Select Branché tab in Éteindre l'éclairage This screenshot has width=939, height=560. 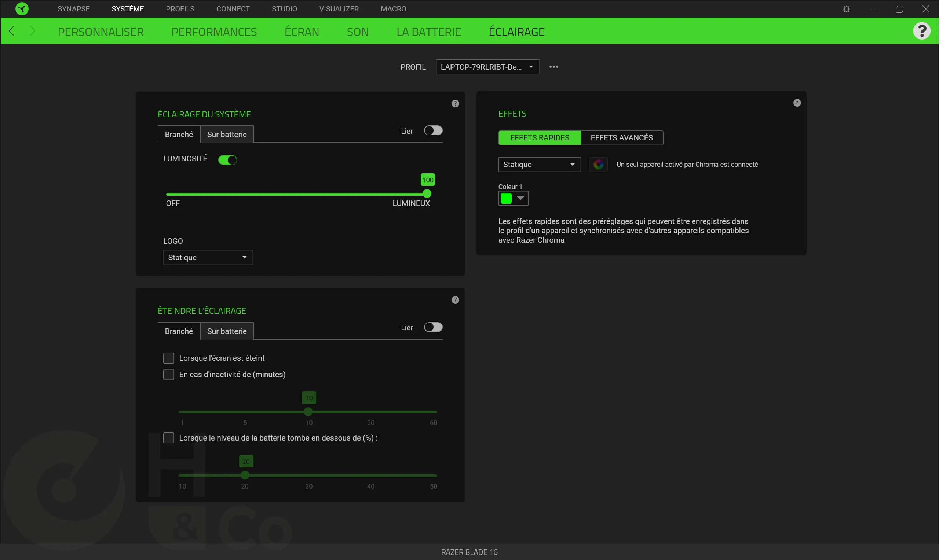179,331
